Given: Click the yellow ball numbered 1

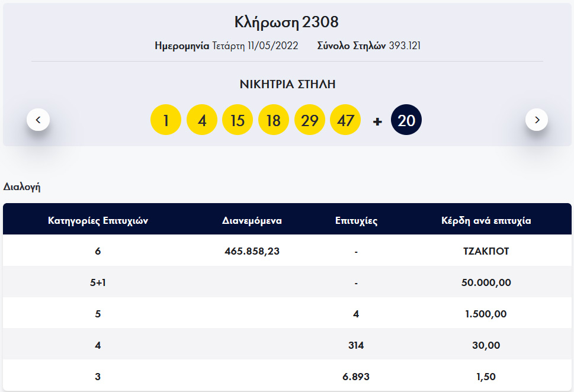Looking at the screenshot, I should click(166, 120).
